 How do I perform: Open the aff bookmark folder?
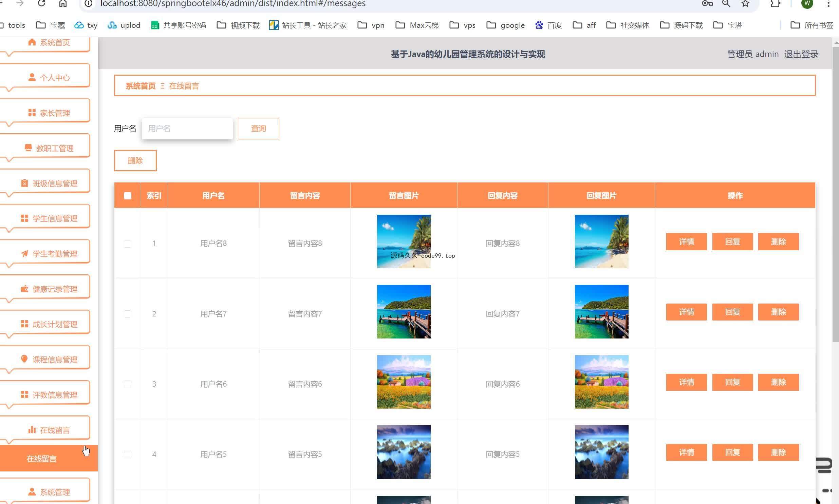click(584, 25)
